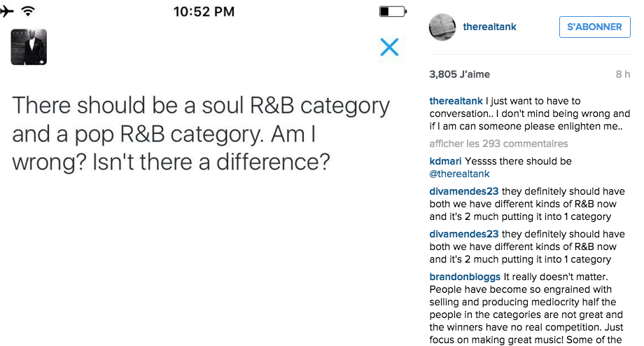The height and width of the screenshot is (346, 644).
Task: Click therealtank username in the caption
Action: [456, 101]
